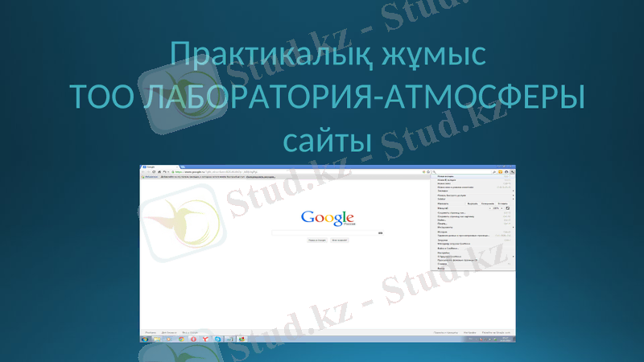Choose 'Выход' at bottom of browser menu
The width and height of the screenshot is (644, 362).
tap(472, 269)
